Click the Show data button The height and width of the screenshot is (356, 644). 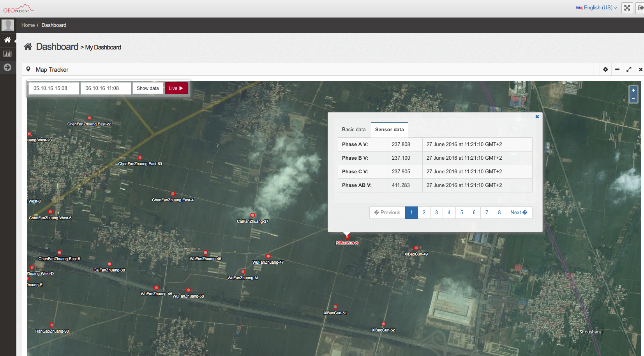(x=148, y=88)
